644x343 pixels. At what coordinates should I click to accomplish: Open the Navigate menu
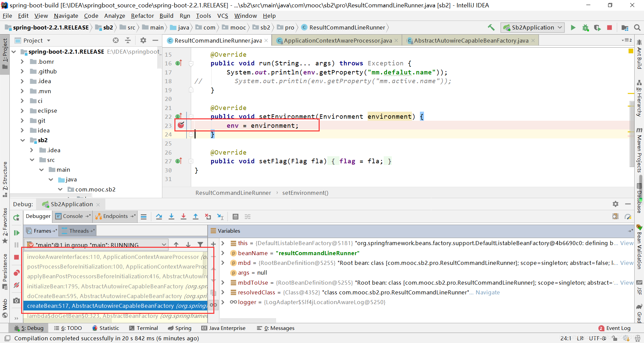pos(66,16)
